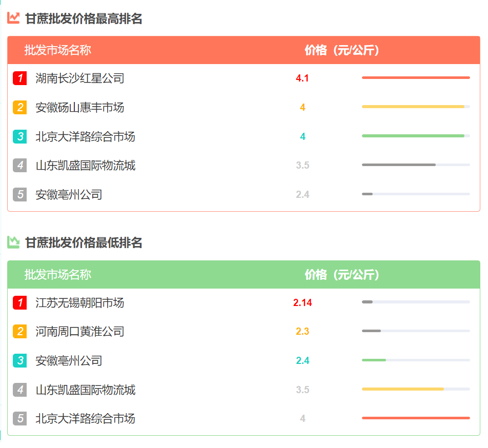Click rank 1 badge beside 江苏无锡朝阳市场
This screenshot has height=448, width=488.
point(19,303)
